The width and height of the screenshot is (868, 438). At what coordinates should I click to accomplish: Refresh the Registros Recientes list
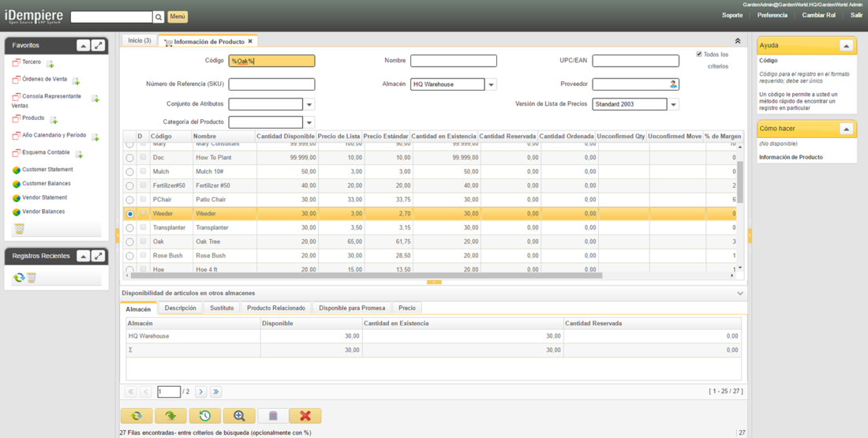[18, 278]
